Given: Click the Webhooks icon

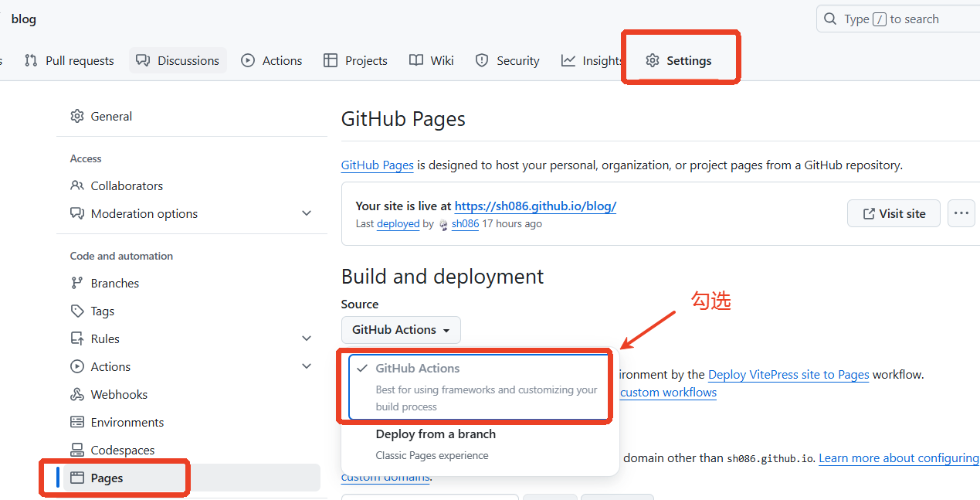Looking at the screenshot, I should click(x=77, y=394).
